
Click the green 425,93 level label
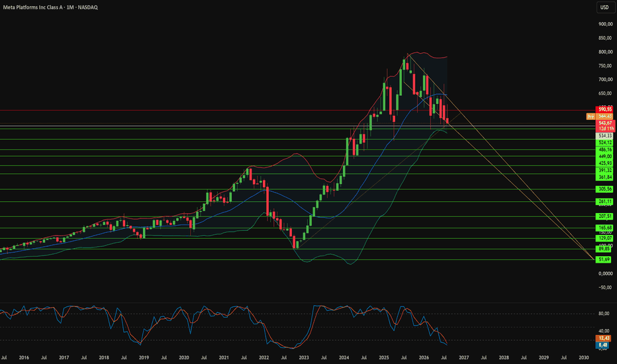tap(604, 163)
